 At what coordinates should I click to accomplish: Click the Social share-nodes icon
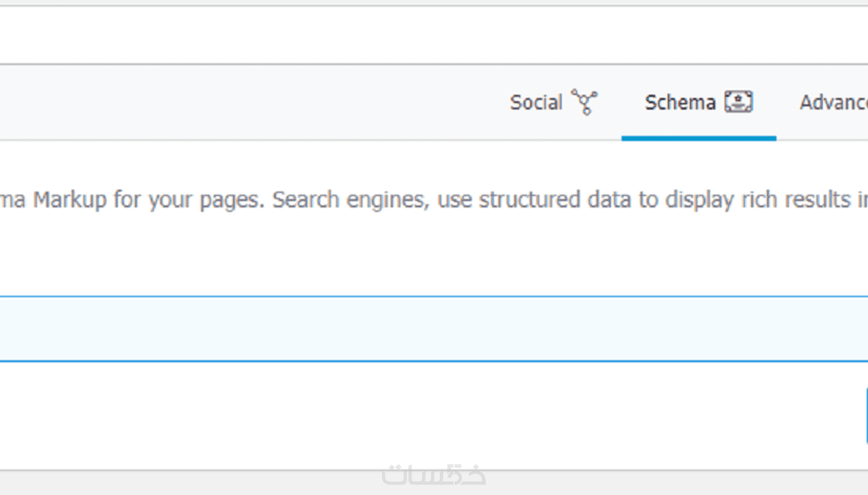[x=585, y=102]
